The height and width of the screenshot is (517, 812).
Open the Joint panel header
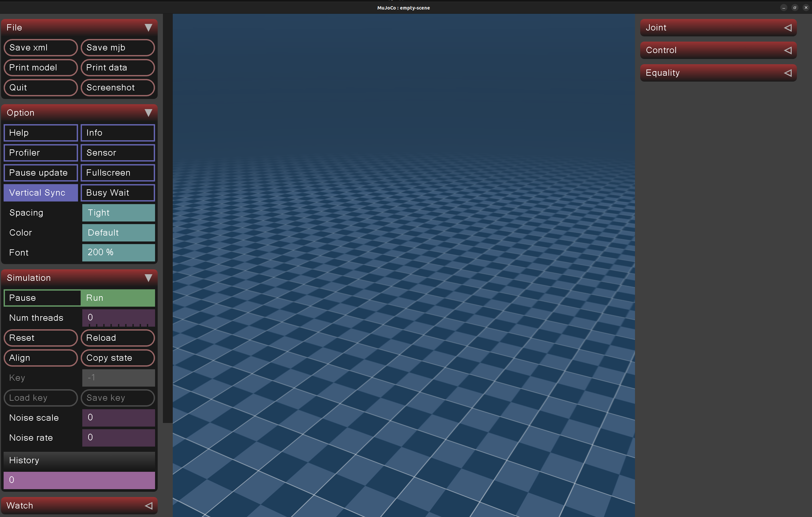(718, 28)
